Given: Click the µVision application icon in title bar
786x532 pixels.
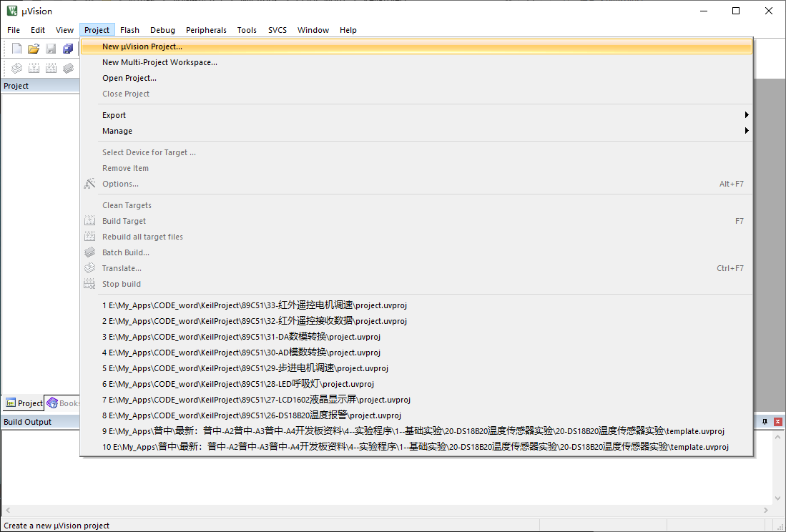Looking at the screenshot, I should click(x=12, y=11).
